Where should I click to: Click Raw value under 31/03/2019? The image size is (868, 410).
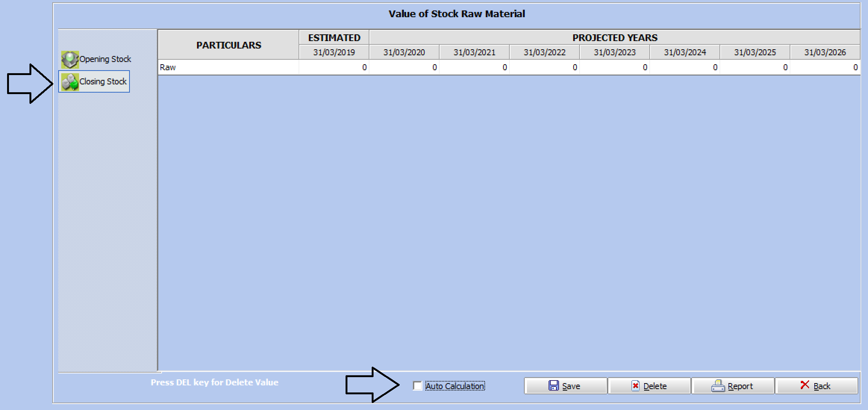point(334,68)
